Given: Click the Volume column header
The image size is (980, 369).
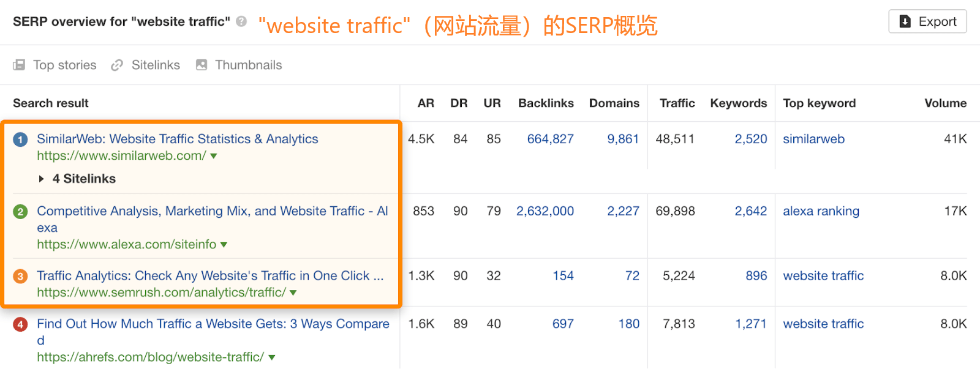Looking at the screenshot, I should (x=945, y=103).
